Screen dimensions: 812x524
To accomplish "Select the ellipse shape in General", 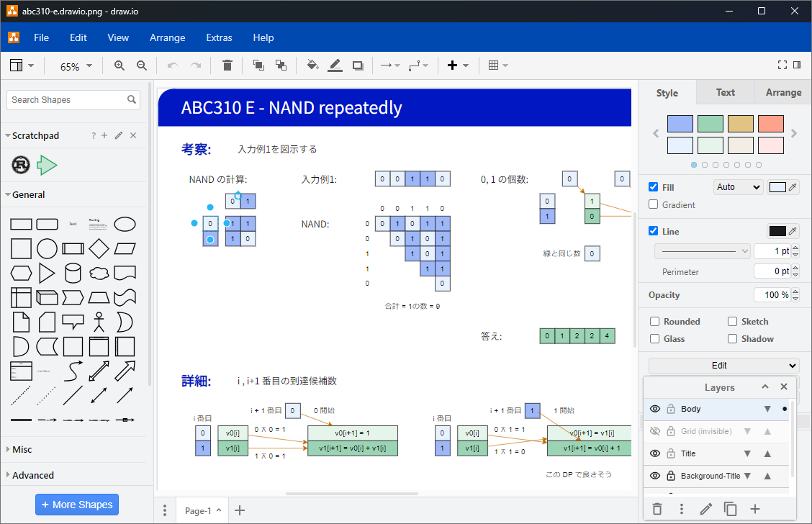I will pyautogui.click(x=125, y=224).
